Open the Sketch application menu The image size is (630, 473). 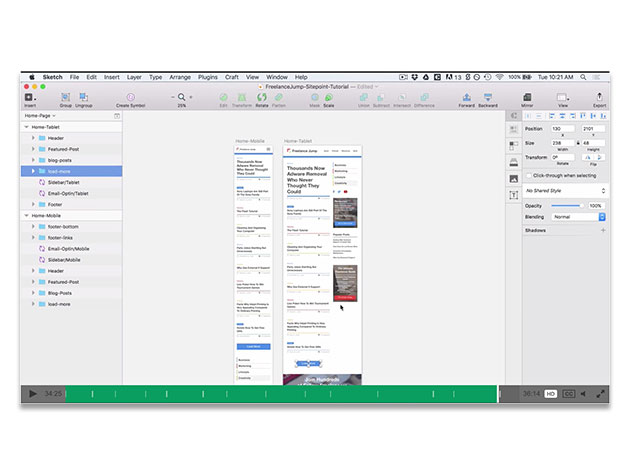click(x=53, y=77)
